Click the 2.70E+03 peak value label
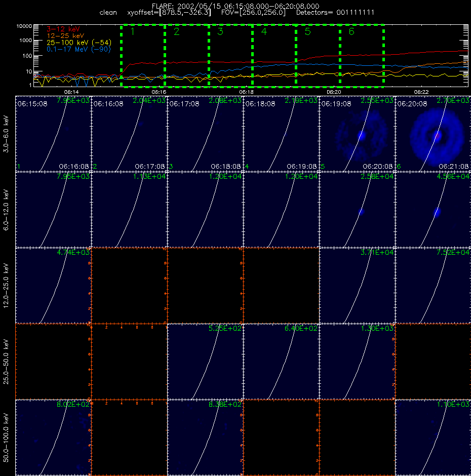Image resolution: width=471 pixels, height=476 pixels. [x=453, y=100]
